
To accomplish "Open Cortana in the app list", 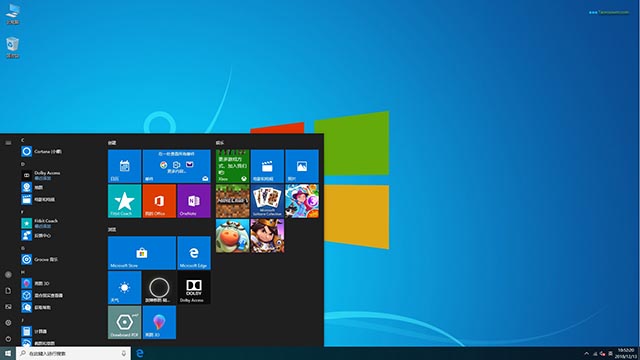I will point(61,151).
